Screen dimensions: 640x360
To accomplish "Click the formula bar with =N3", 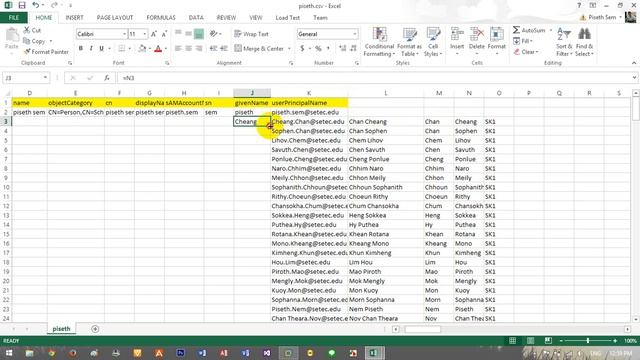I will [375, 78].
